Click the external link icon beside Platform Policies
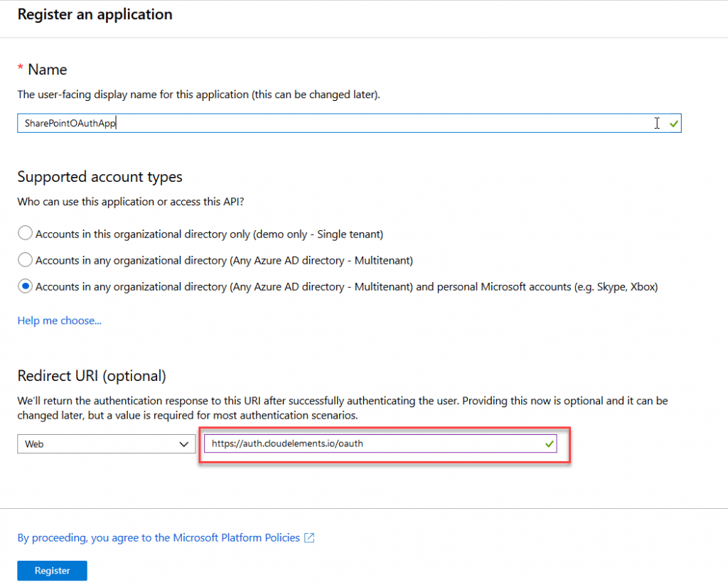This screenshot has width=728, height=587. (x=309, y=538)
